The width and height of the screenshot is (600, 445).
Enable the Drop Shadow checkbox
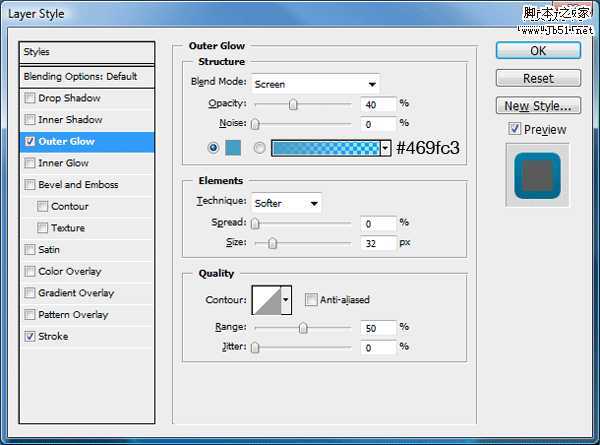point(29,98)
